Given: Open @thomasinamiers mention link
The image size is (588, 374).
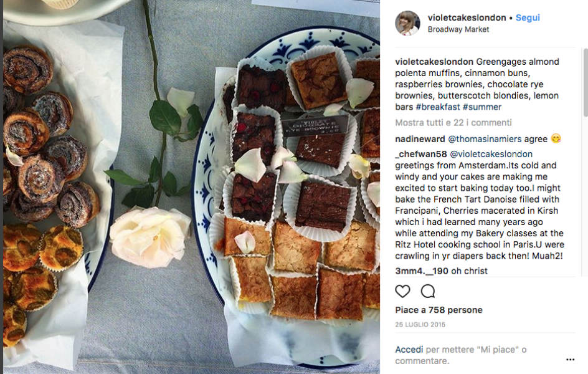Looking at the screenshot, I should (x=485, y=139).
